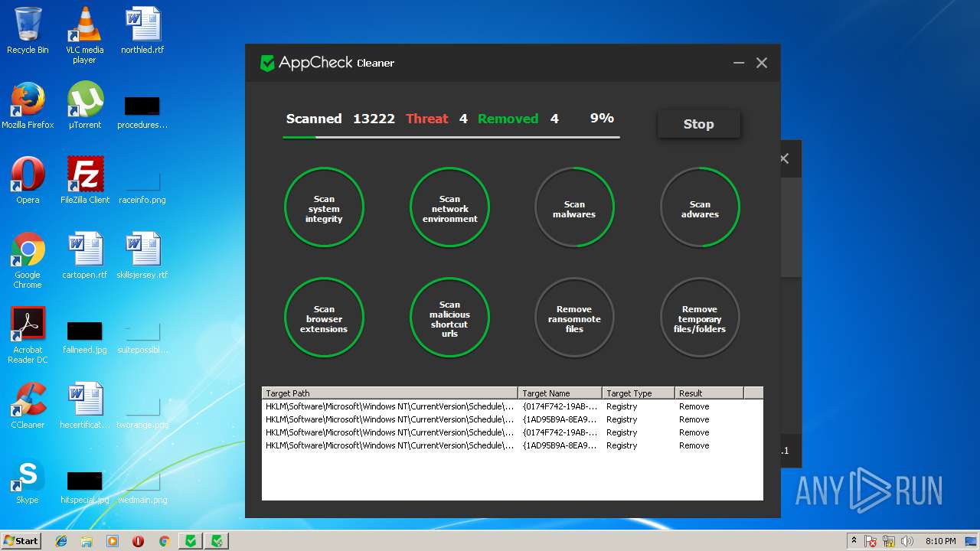Select the Google Chrome desktop shortcut
The width and height of the screenshot is (980, 551).
point(28,260)
